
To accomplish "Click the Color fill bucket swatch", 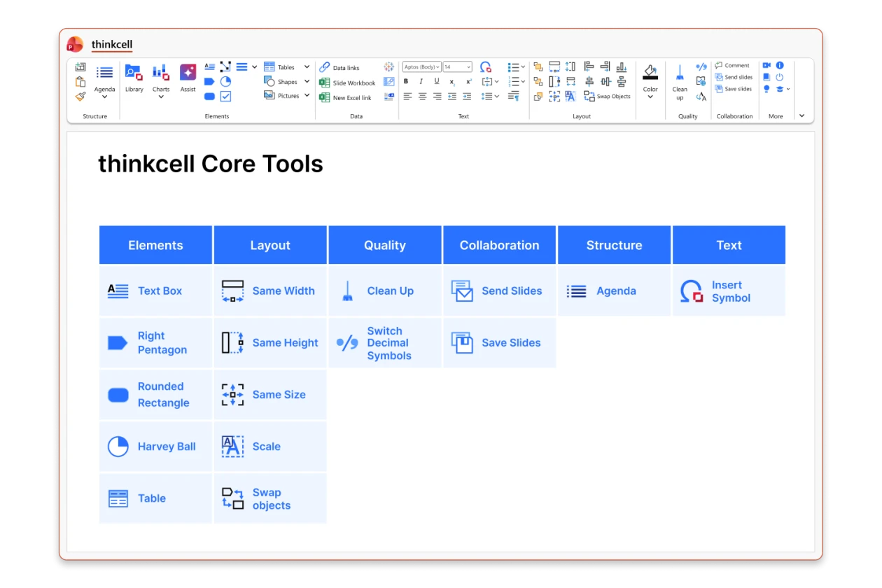I will [650, 71].
